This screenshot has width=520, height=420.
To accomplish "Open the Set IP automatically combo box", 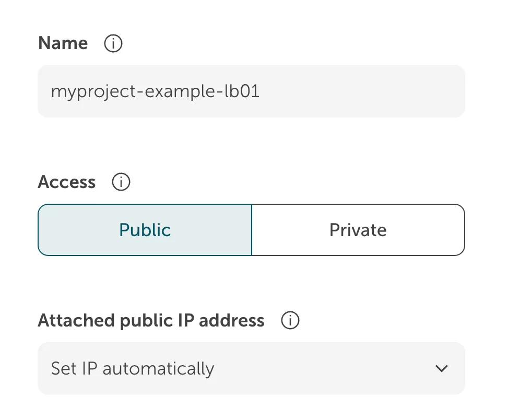I will coord(251,369).
